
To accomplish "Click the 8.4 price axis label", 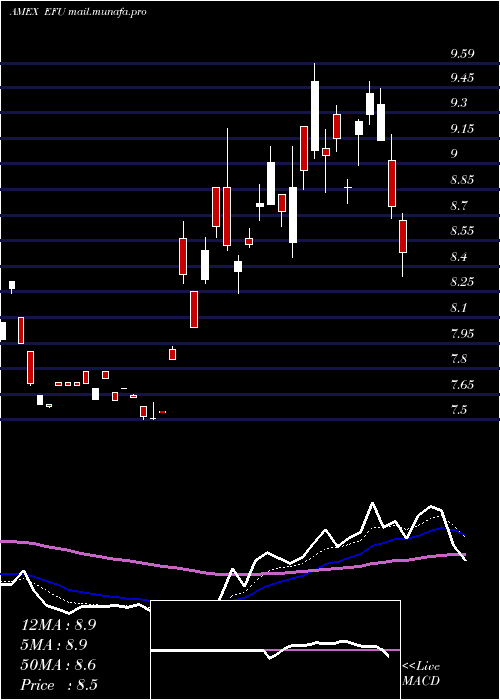I will tap(459, 257).
